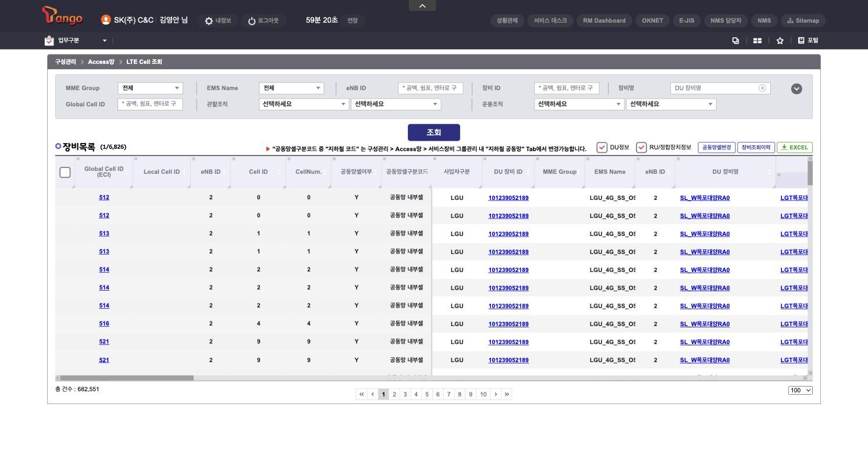The image size is (868, 472).
Task: Open the Sitemap menu
Action: pyautogui.click(x=803, y=21)
